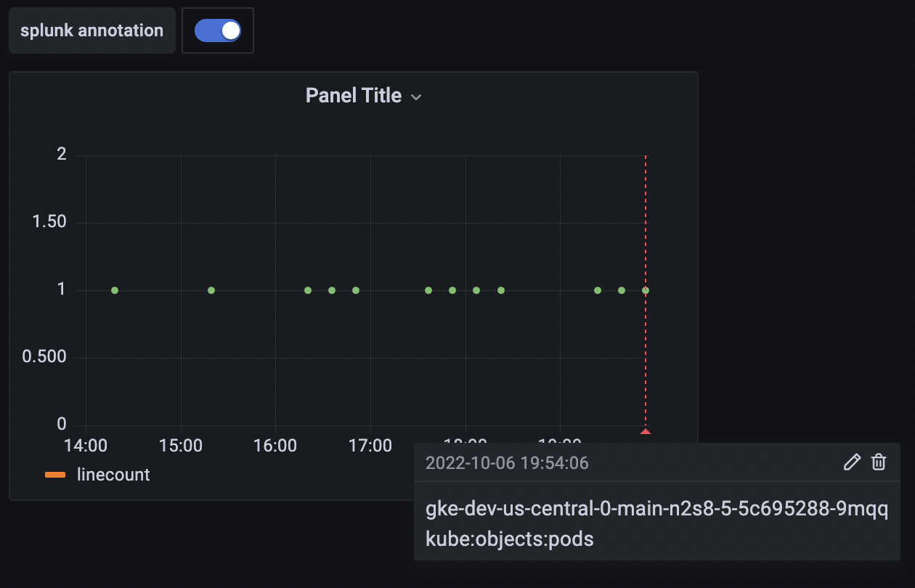Click the 1.50 y-axis label
Viewport: 915px width, 588px height.
pyautogui.click(x=49, y=222)
